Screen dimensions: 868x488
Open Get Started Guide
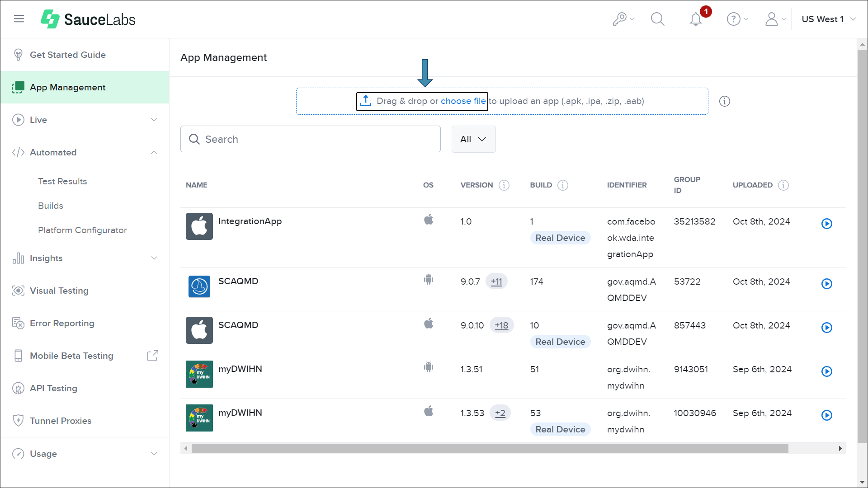(x=68, y=55)
